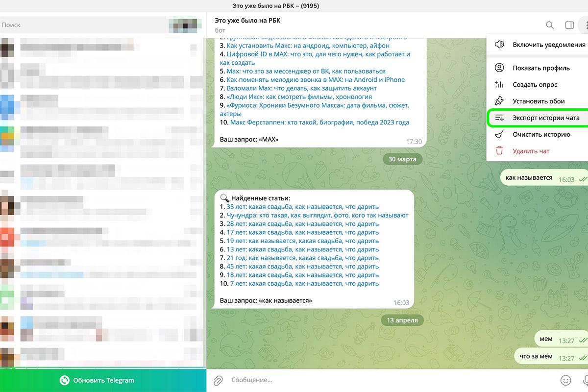Image resolution: width=588 pixels, height=392 pixels.
Task: Open the 21 год: как называется link
Action: click(302, 258)
